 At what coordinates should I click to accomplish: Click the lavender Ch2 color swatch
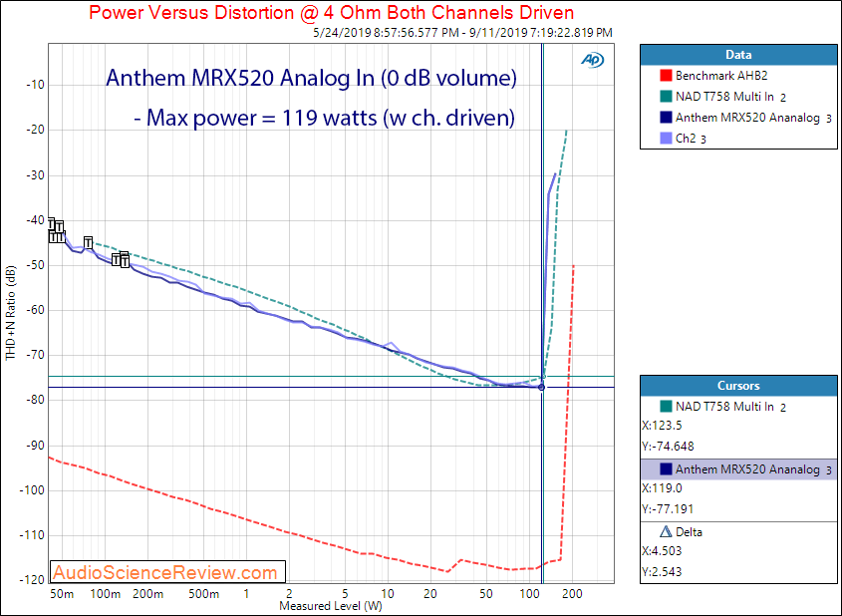point(666,138)
